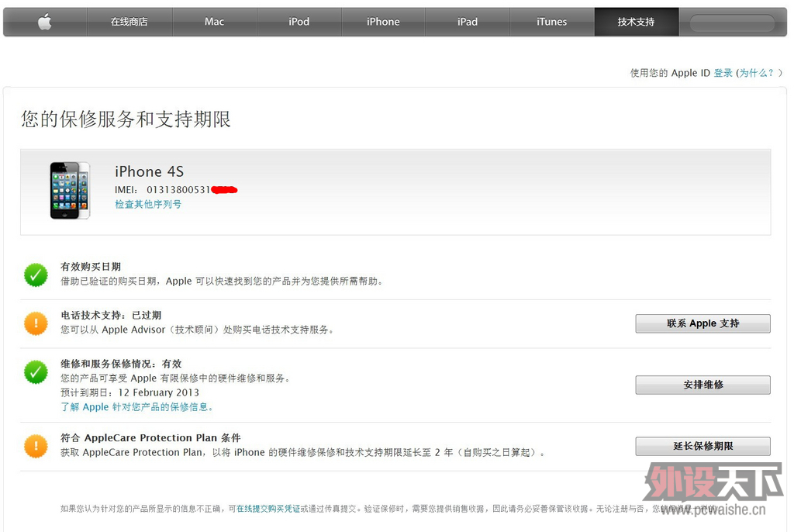Open 了解 Apple 针对您产品的保修信息 link

tap(136, 407)
